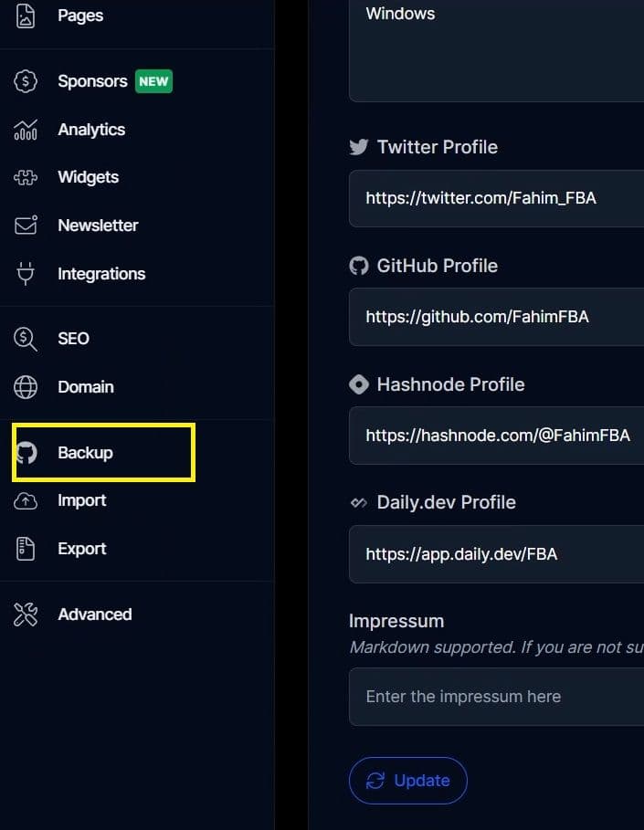Viewport: 644px width, 830px height.
Task: Focus the Twitter Profile URL field
Action: click(496, 198)
